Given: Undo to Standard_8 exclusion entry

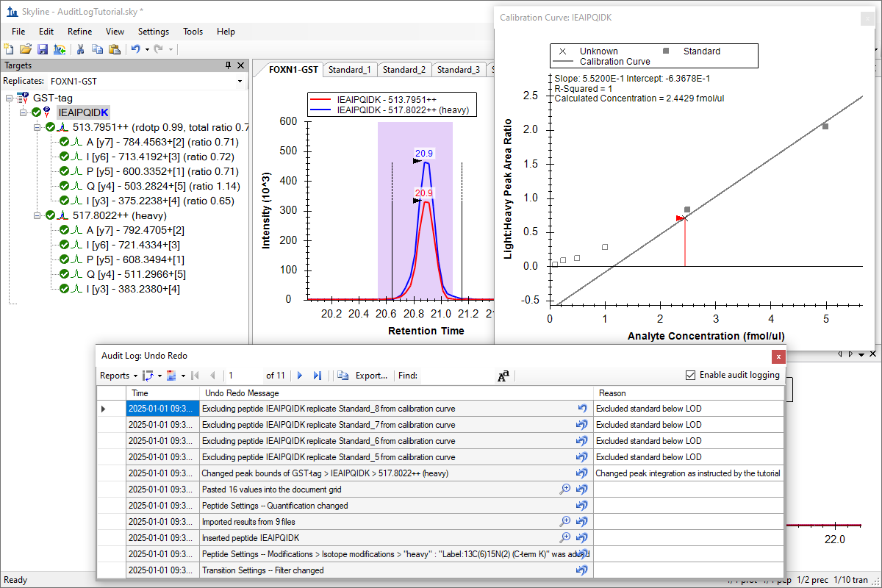Looking at the screenshot, I should point(583,409).
